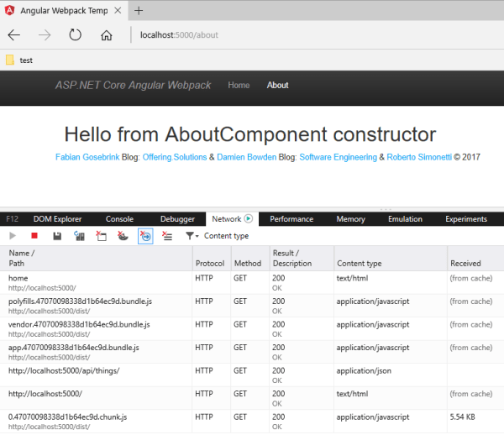Sort by the Protocol column header
This screenshot has width=504, height=435.
(212, 259)
